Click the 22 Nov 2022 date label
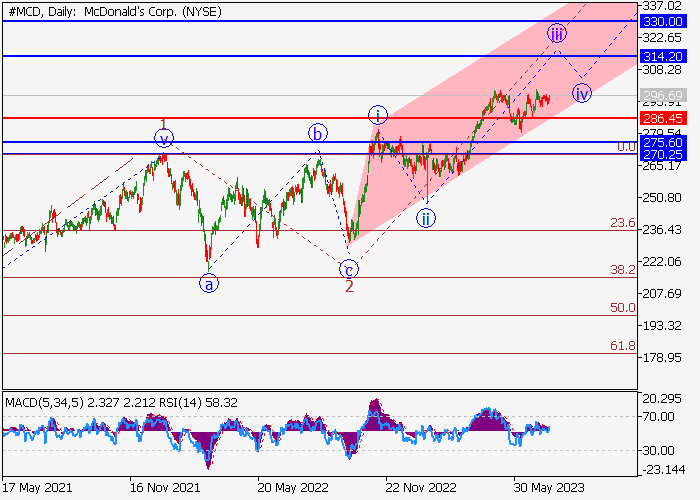 pos(421,487)
